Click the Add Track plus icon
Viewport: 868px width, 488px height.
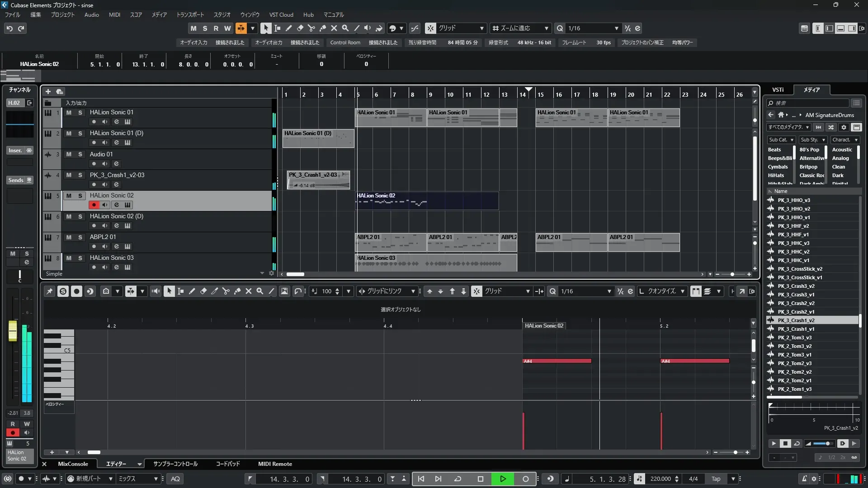(x=48, y=91)
